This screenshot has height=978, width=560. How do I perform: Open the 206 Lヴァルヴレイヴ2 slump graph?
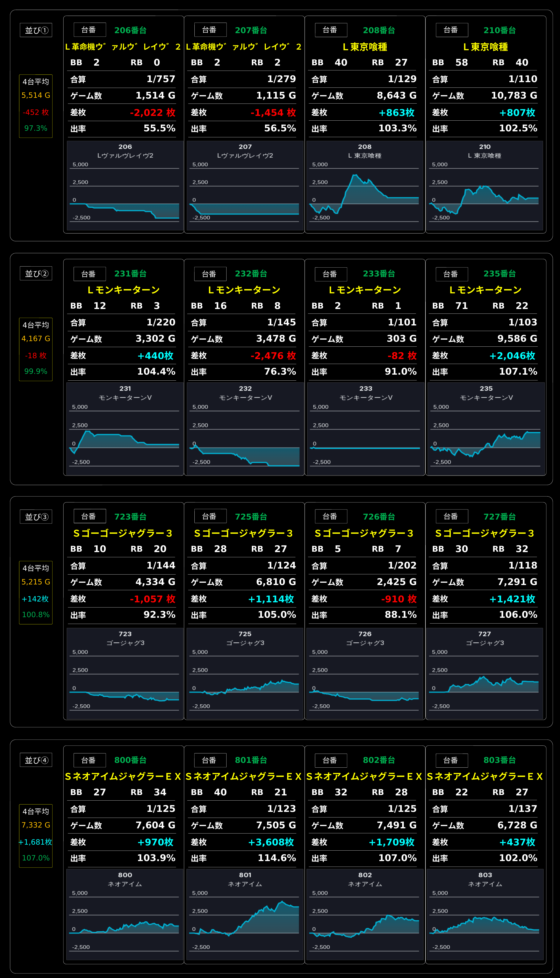point(125,185)
